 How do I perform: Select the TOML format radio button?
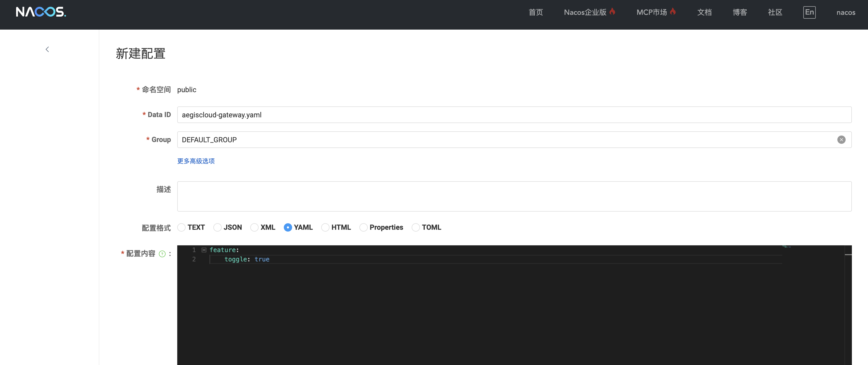416,228
